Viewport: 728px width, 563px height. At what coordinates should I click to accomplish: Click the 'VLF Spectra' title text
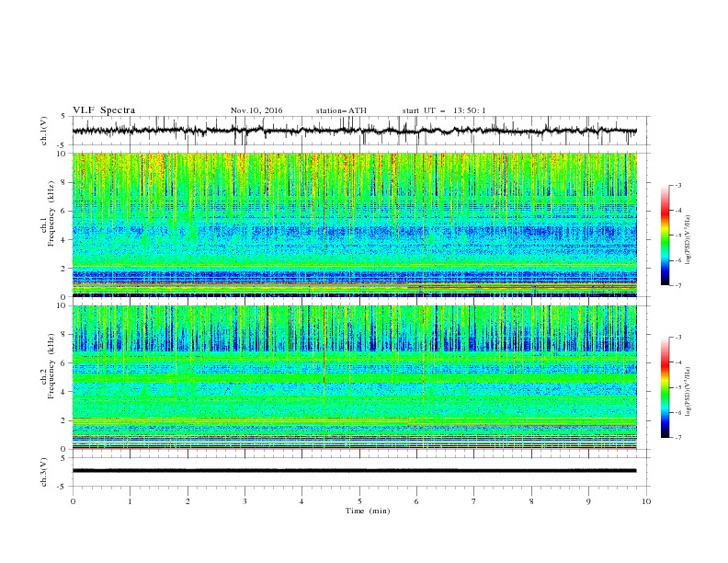104,110
